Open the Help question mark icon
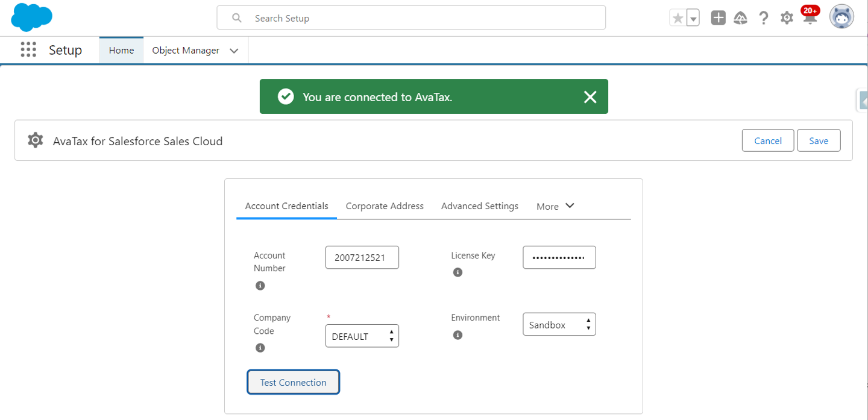 [764, 18]
